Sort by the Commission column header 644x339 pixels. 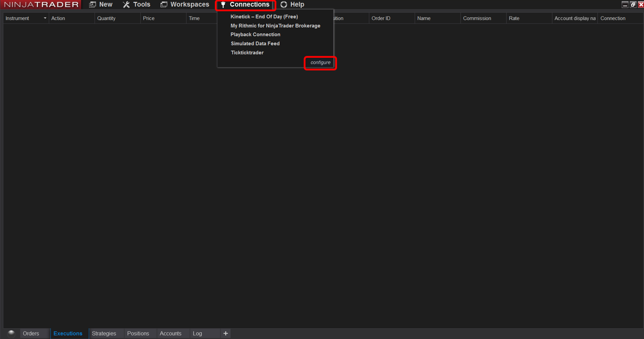(x=483, y=18)
